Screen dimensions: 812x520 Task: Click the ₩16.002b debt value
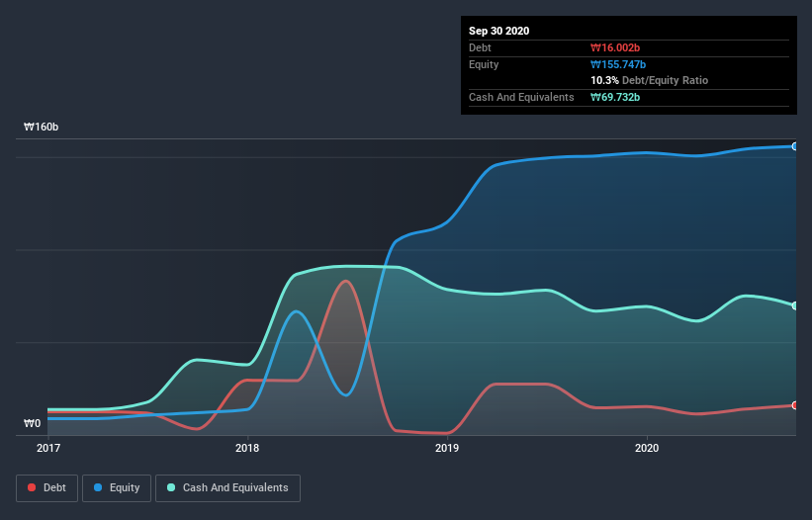point(615,47)
